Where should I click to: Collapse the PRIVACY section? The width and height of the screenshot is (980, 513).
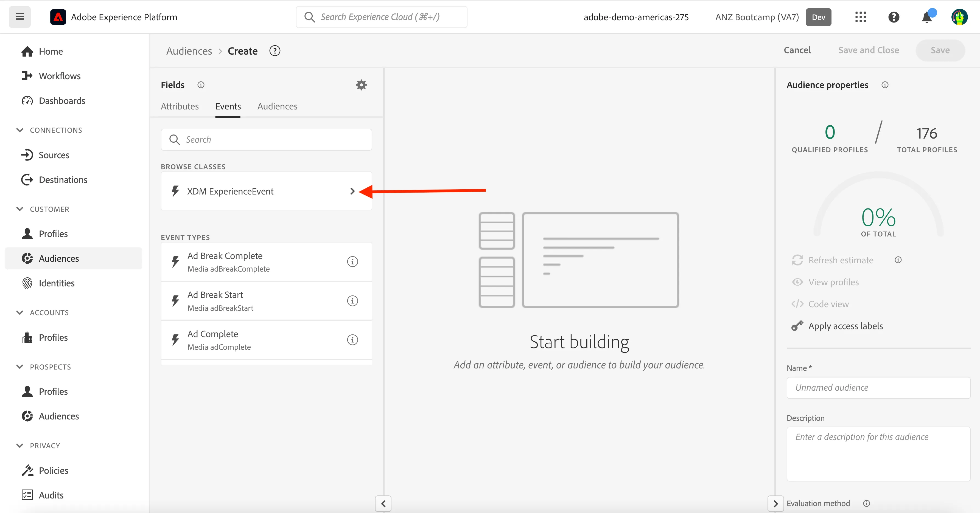tap(20, 446)
